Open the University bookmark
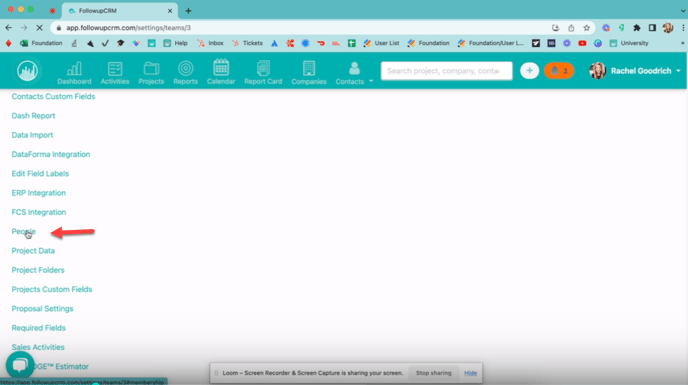 [x=629, y=43]
